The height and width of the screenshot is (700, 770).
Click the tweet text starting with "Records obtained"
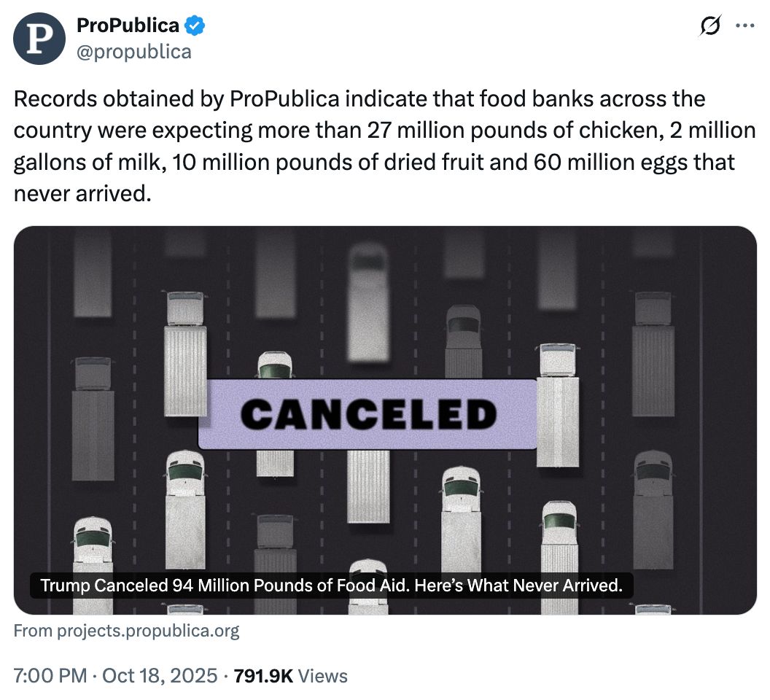pos(219,98)
